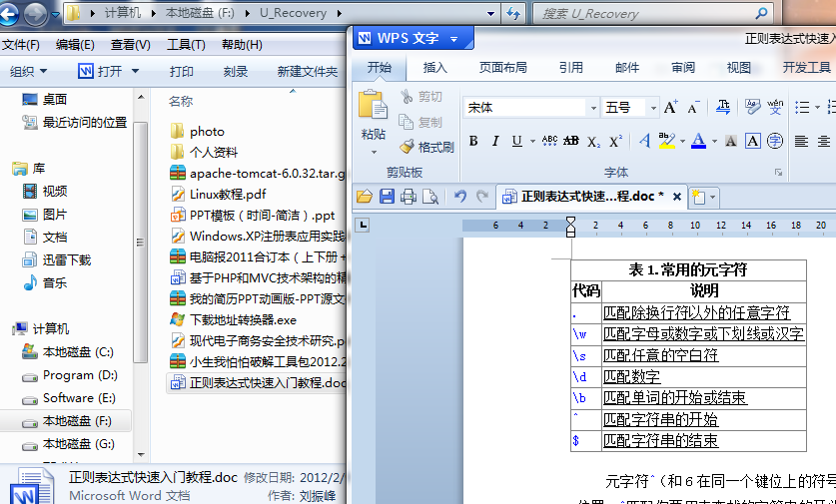
Task: Click the 组织 button in Explorer
Action: point(28,71)
